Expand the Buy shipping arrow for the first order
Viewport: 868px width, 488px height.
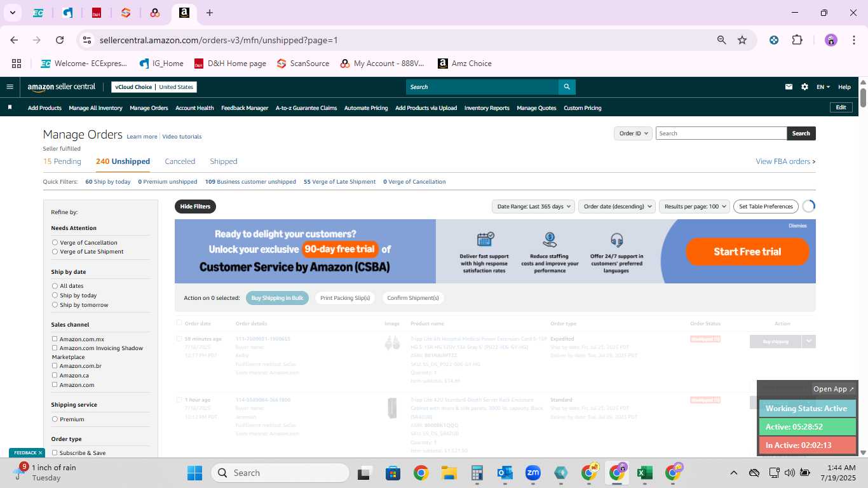coord(808,341)
